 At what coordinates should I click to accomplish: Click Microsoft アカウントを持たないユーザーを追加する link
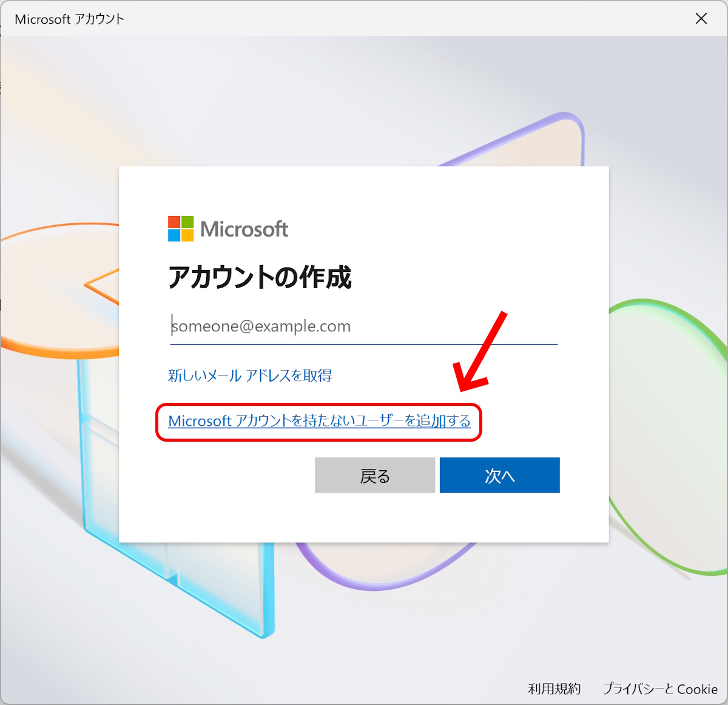coord(320,420)
